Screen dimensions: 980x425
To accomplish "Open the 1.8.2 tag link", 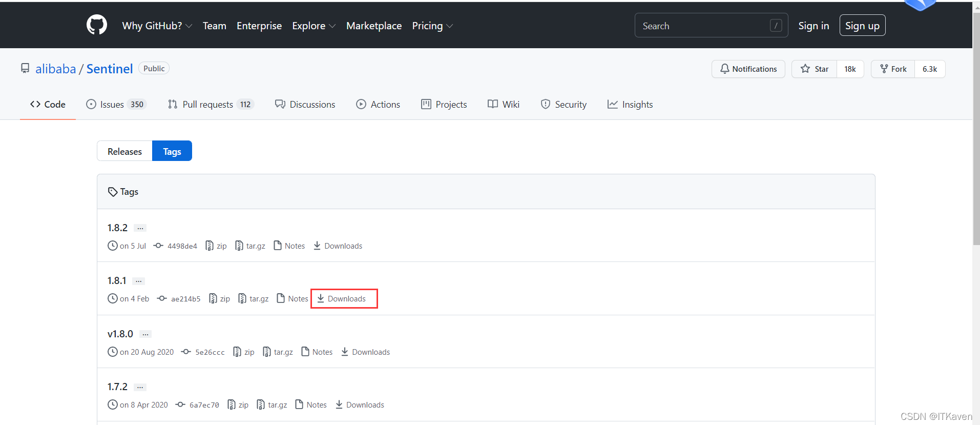I will point(117,228).
